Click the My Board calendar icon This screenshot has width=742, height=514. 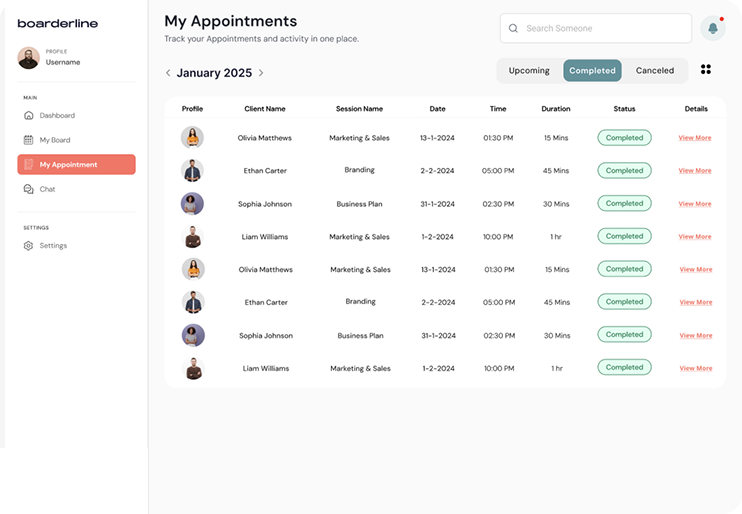pos(29,140)
